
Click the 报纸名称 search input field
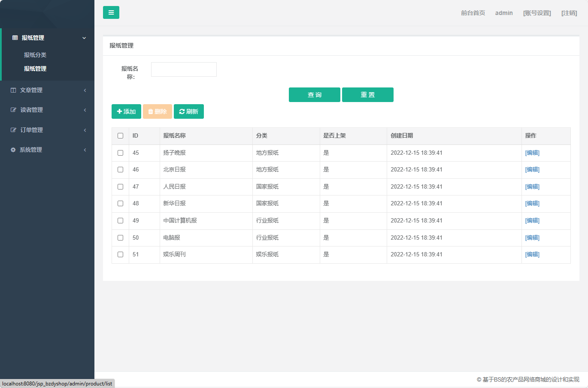(184, 69)
